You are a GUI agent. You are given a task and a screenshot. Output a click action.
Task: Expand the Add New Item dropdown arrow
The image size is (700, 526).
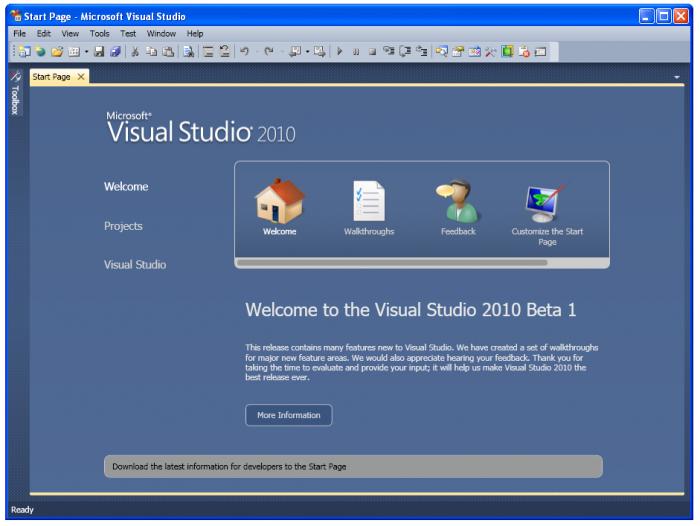pyautogui.click(x=86, y=51)
